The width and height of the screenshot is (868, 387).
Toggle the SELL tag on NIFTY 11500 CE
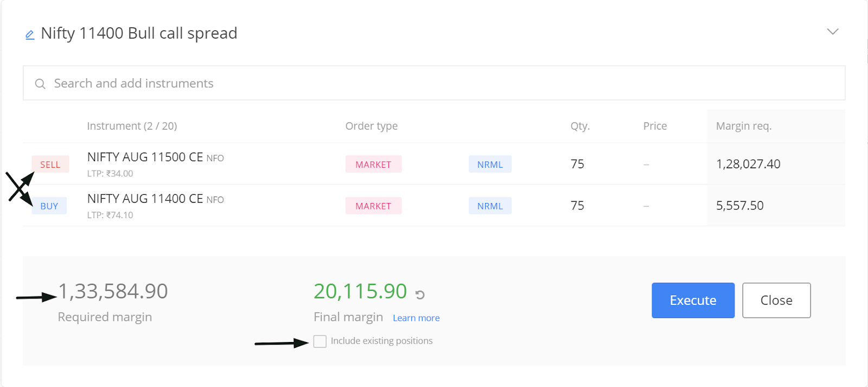click(x=50, y=164)
